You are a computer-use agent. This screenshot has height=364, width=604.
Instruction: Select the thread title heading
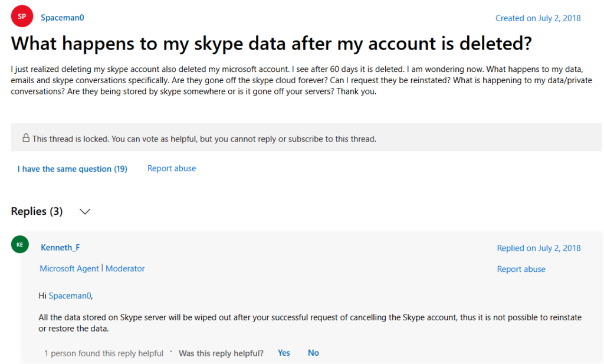(x=271, y=44)
